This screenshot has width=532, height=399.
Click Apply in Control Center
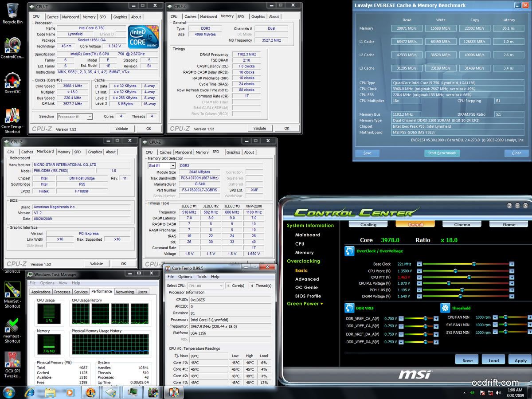click(x=520, y=360)
